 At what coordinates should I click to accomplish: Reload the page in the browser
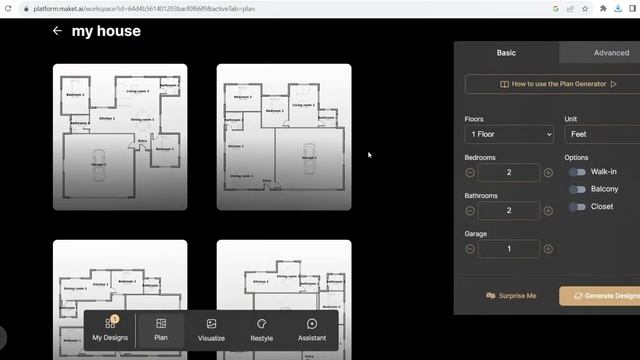pyautogui.click(x=8, y=8)
